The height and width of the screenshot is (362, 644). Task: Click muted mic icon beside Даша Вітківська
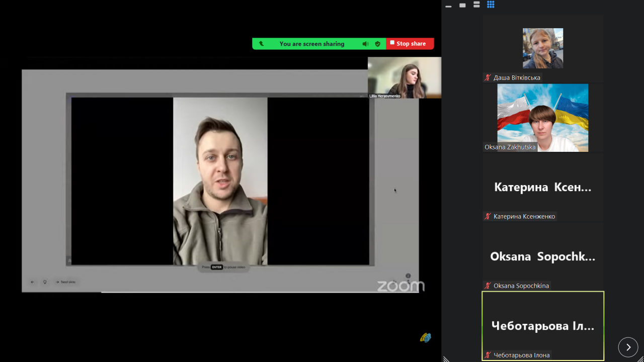[x=488, y=77]
